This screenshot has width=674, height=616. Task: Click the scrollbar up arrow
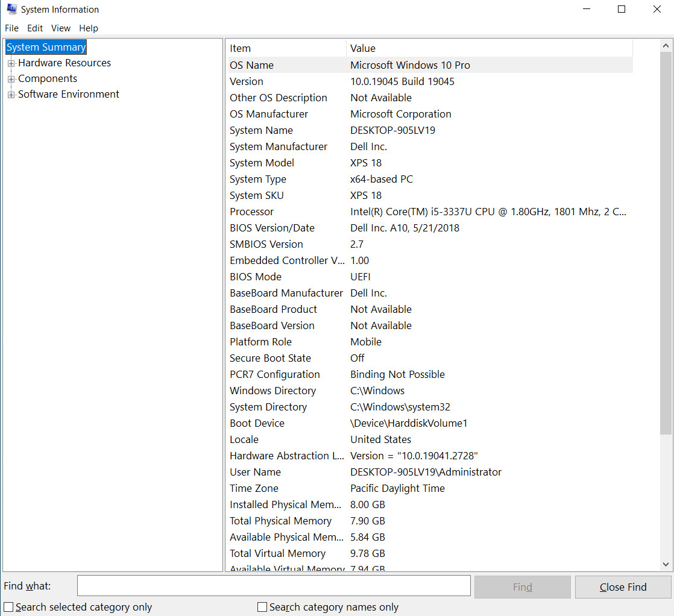666,46
